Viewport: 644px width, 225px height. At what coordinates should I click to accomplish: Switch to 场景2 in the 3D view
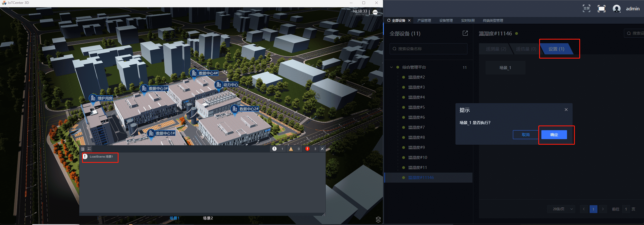[208, 218]
